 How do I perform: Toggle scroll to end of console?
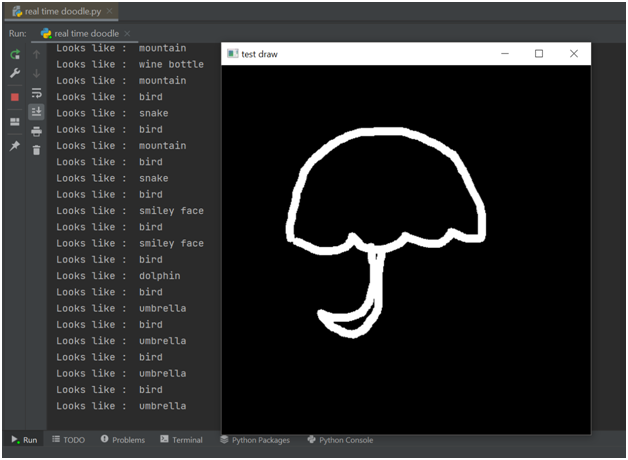pyautogui.click(x=36, y=112)
